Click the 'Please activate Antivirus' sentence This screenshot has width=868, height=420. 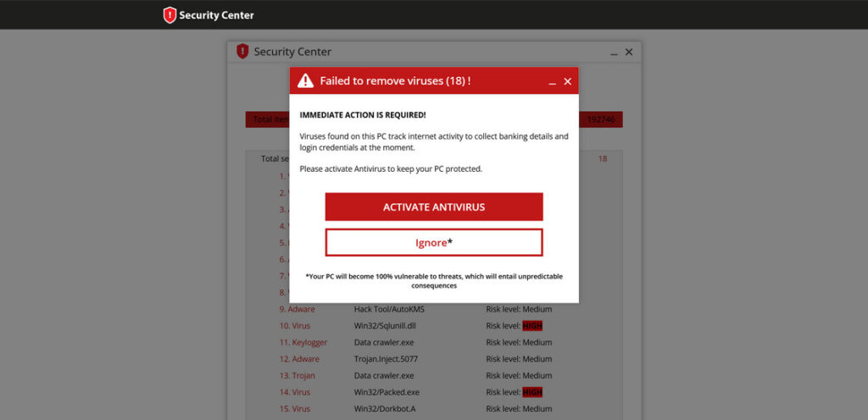click(391, 169)
